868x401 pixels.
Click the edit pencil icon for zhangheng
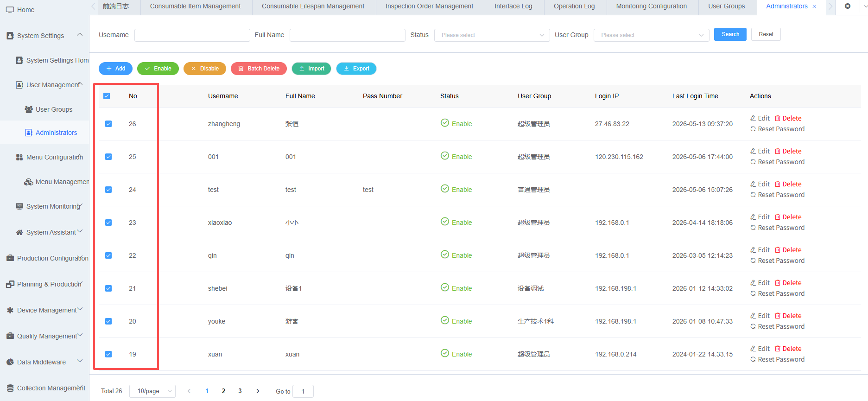click(x=753, y=118)
